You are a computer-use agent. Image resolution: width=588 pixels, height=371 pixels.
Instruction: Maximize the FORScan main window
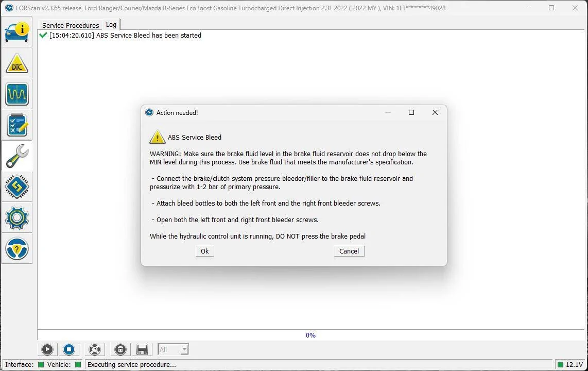[x=551, y=8]
